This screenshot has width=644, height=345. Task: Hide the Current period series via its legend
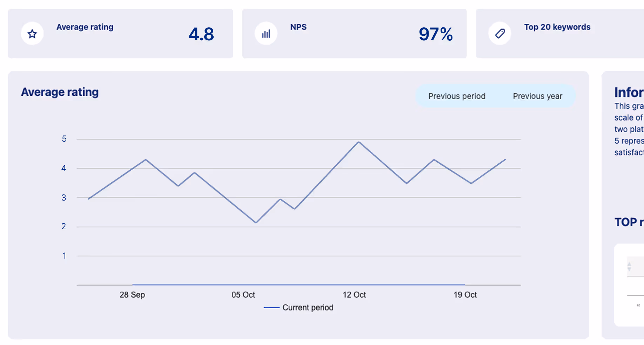click(298, 307)
